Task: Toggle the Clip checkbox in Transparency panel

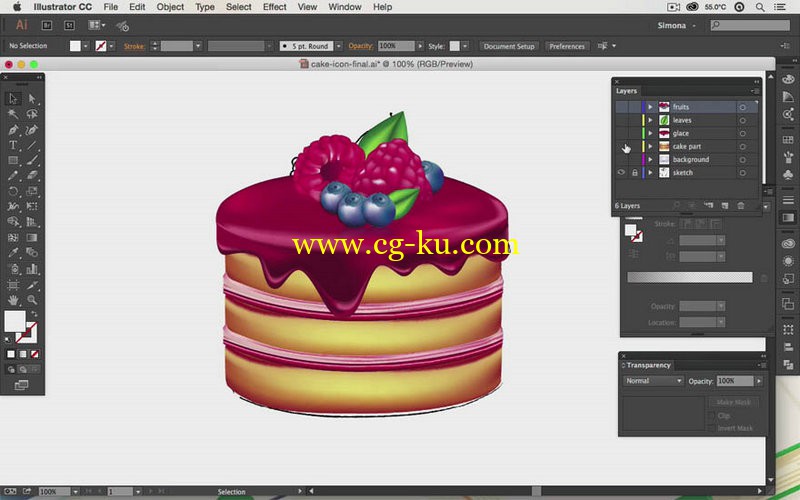Action: pos(712,416)
